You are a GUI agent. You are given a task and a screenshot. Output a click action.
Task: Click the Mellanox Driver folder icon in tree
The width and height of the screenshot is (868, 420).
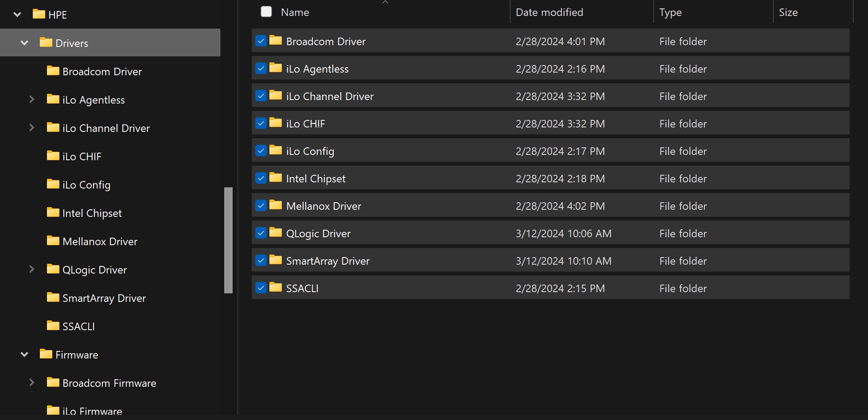(x=53, y=240)
